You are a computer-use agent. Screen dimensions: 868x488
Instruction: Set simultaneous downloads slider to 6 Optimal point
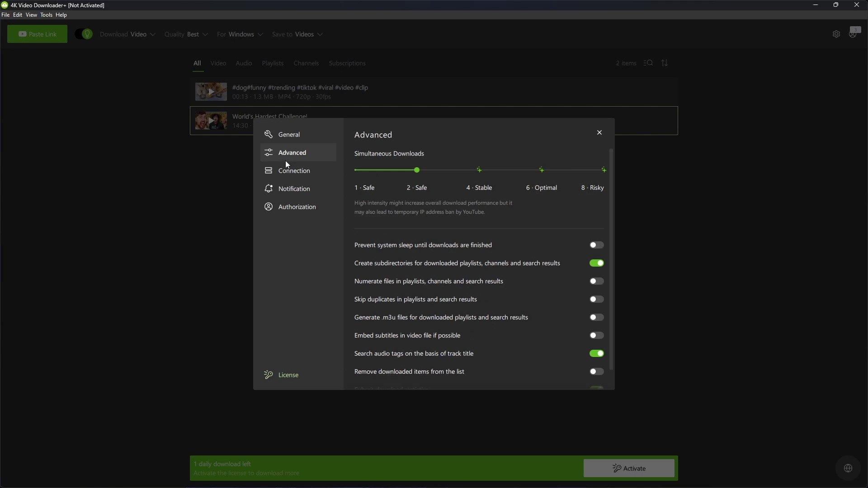point(542,170)
